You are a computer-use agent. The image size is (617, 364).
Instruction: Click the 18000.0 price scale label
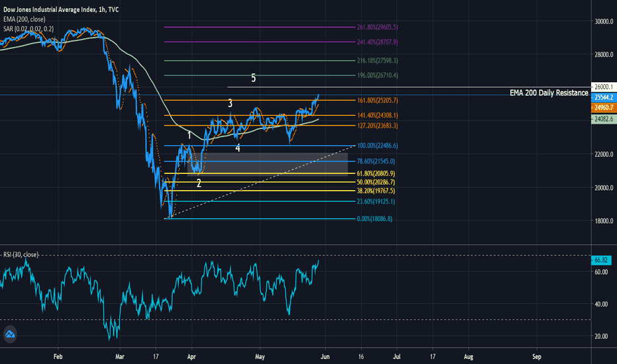click(604, 221)
